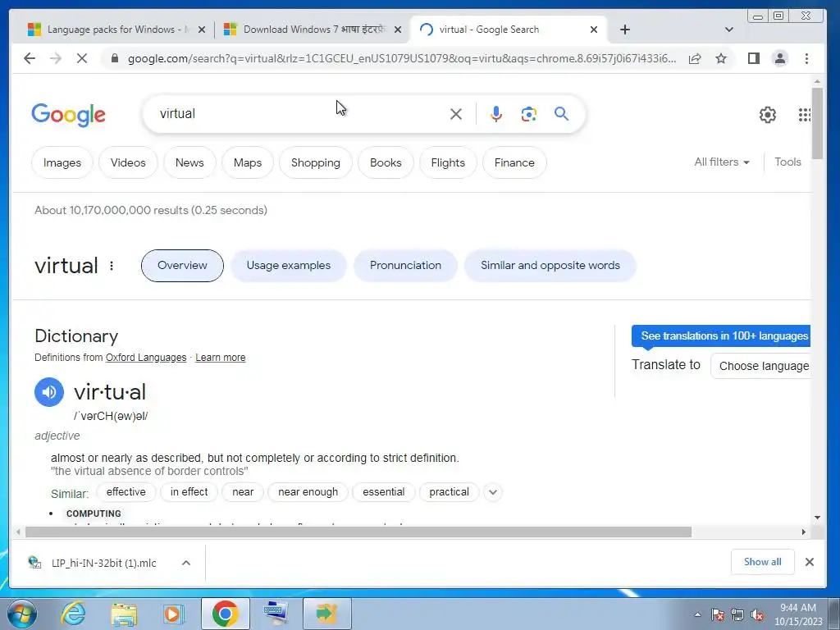The width and height of the screenshot is (840, 630).
Task: Open the Google apps grid icon
Action: point(804,115)
